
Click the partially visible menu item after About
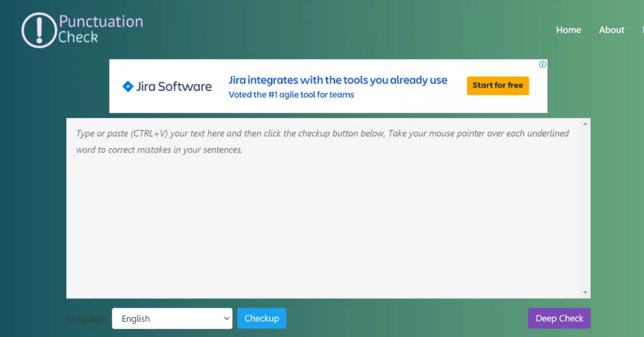(x=642, y=30)
